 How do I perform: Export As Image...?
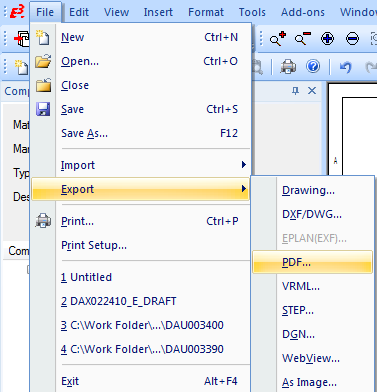(312, 382)
